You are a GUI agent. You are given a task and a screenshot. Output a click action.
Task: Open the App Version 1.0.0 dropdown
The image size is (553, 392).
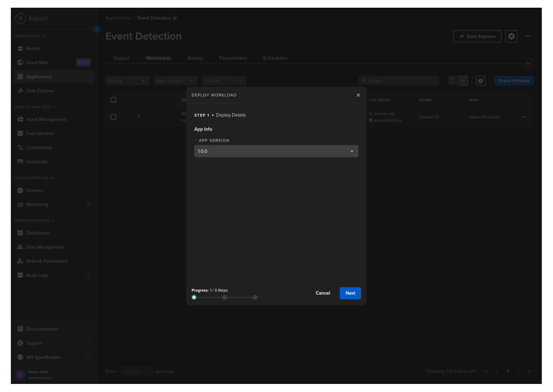(x=276, y=151)
